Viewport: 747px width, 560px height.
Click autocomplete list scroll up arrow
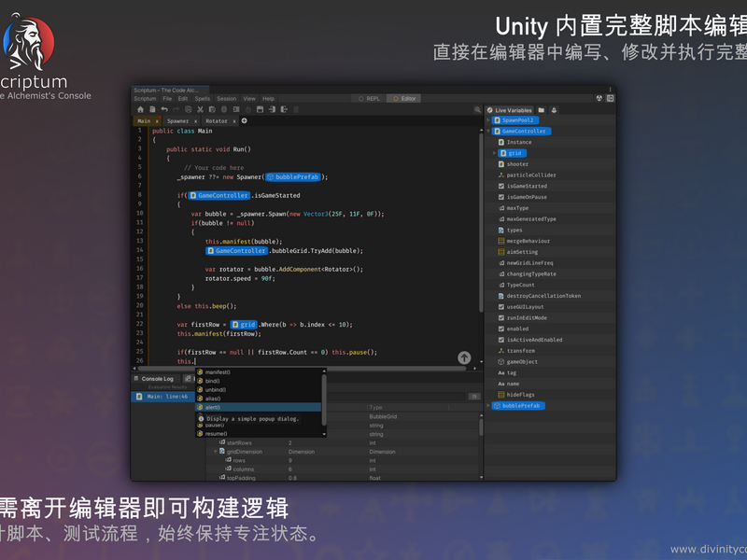coord(324,371)
